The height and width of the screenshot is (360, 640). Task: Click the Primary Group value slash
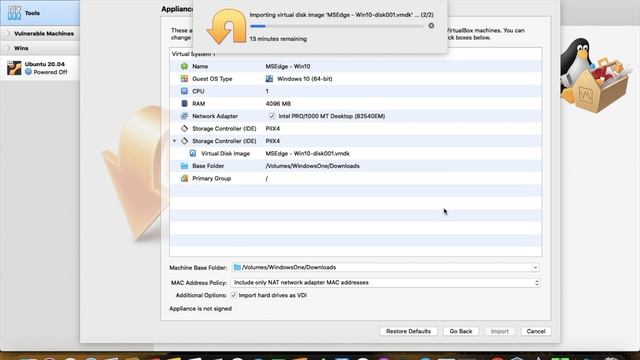[267, 178]
